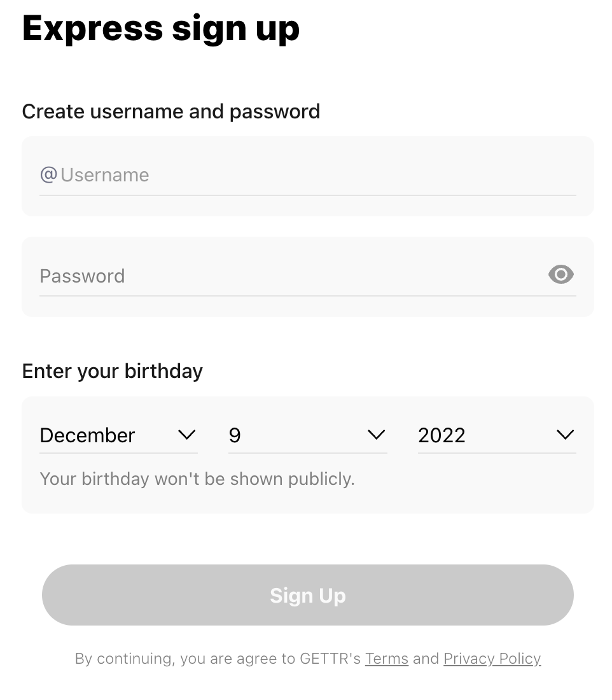Toggle password visibility with the eye icon
This screenshot has width=612, height=700.
(x=560, y=274)
